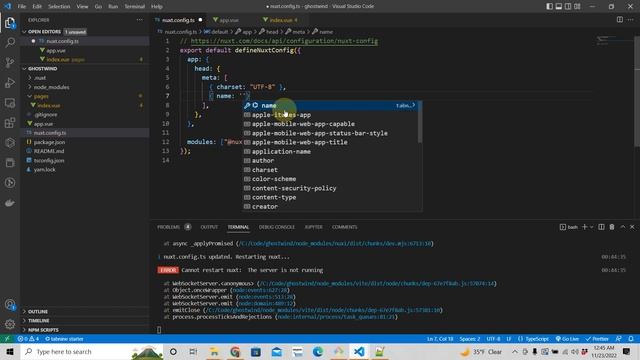Open the Terminal menu

click(x=134, y=7)
